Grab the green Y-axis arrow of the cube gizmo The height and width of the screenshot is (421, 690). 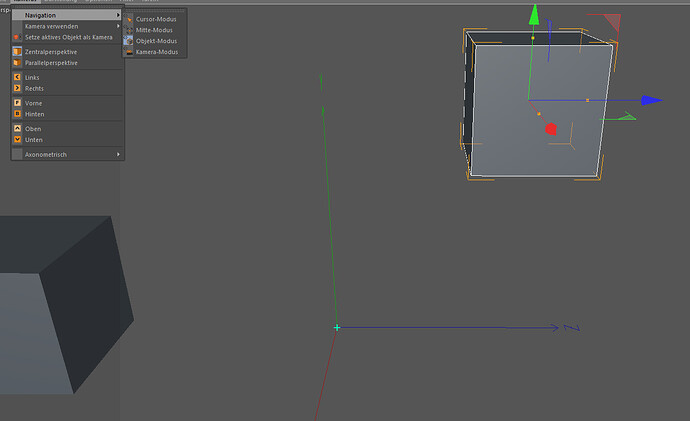tap(534, 15)
